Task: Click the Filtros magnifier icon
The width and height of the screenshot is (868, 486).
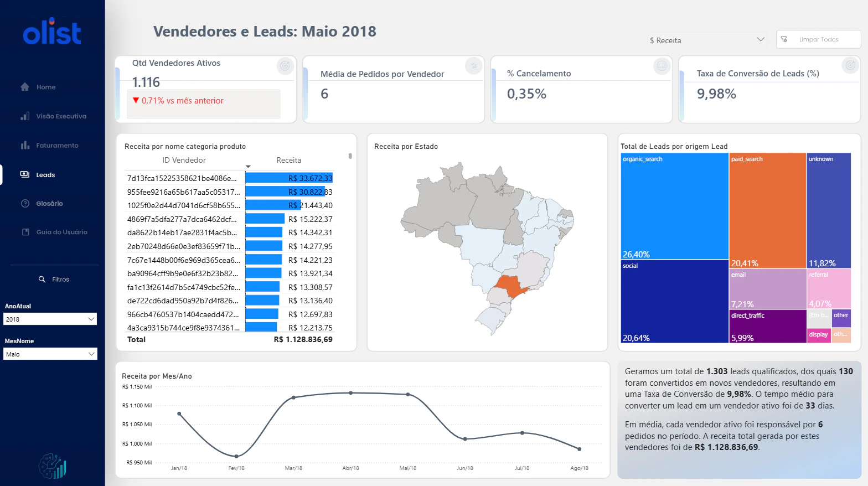Action: pos(42,279)
